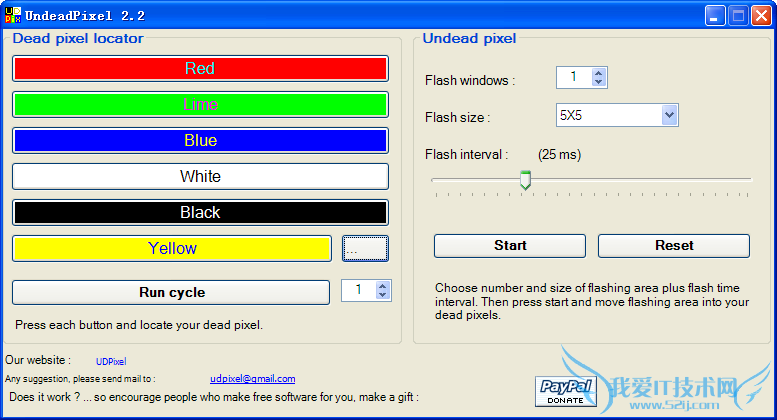The image size is (777, 420).
Task: Start the undead pixel flashing
Action: pyautogui.click(x=510, y=246)
